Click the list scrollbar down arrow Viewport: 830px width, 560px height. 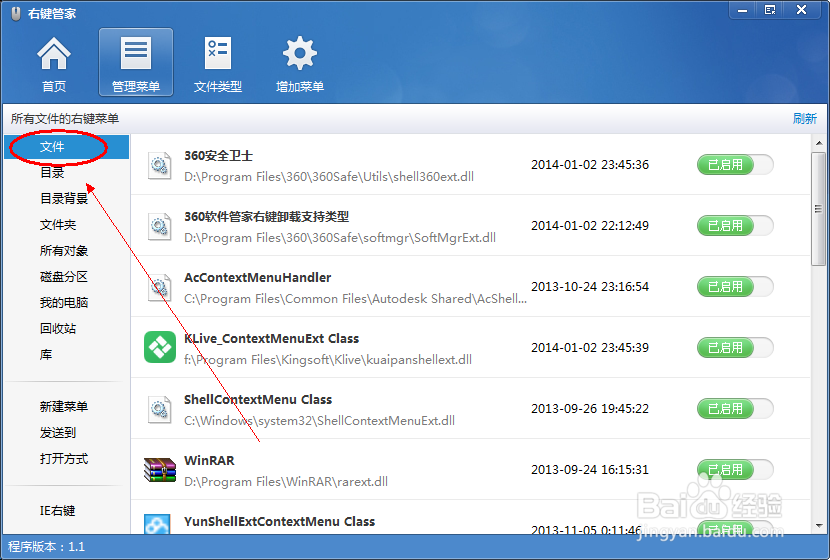click(x=818, y=526)
